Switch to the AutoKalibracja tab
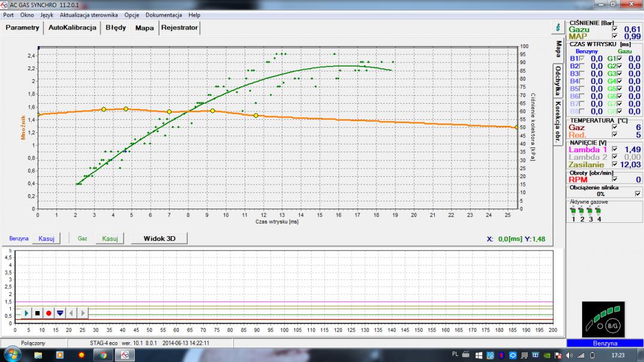This screenshot has height=362, width=644. click(x=72, y=28)
